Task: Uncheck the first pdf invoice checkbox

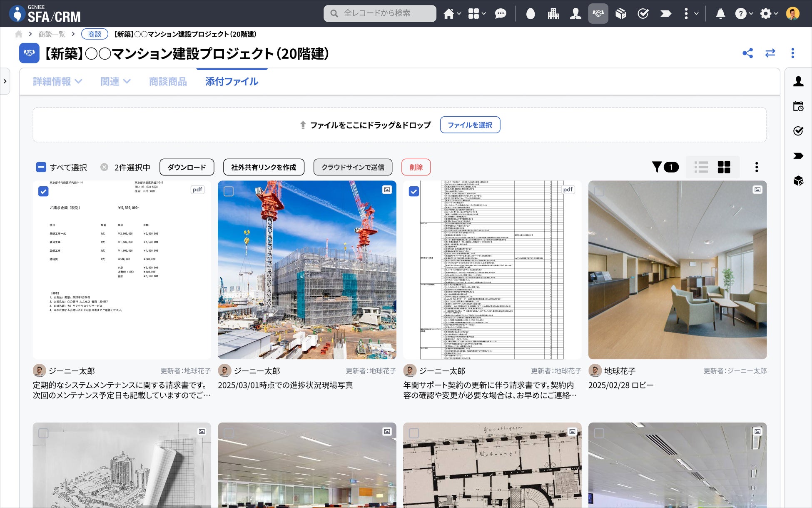Action: (43, 191)
